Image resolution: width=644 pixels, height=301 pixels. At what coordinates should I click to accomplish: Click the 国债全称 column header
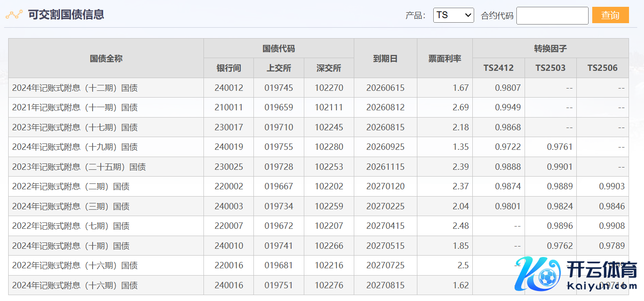coord(106,58)
